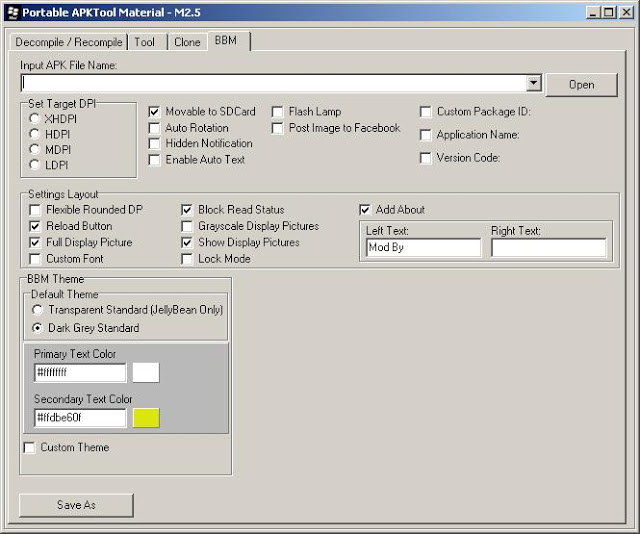Click the Primary Text Color hex field
640x534 pixels.
[80, 372]
